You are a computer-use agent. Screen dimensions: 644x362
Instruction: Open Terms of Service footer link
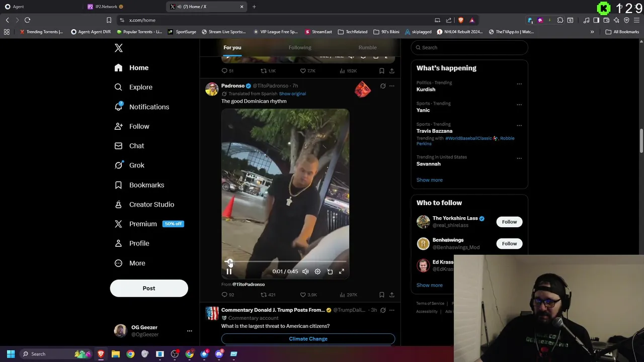coord(430,303)
